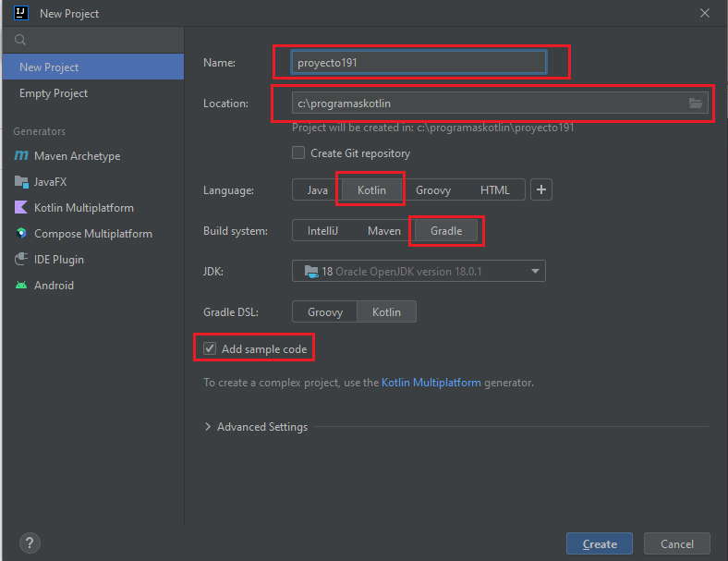This screenshot has height=561, width=728.
Task: Choose Java as the language
Action: tap(317, 190)
